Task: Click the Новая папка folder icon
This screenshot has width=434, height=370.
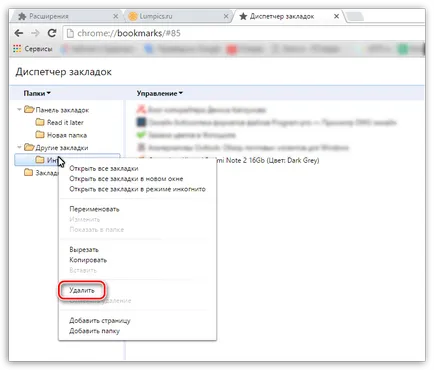Action: (x=40, y=135)
